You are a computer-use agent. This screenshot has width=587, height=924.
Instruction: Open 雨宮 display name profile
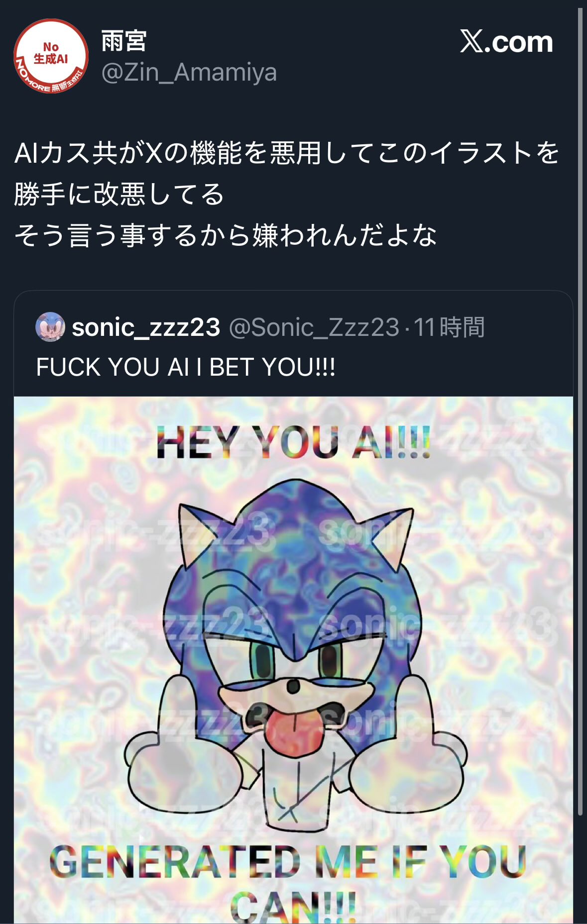pyautogui.click(x=124, y=41)
